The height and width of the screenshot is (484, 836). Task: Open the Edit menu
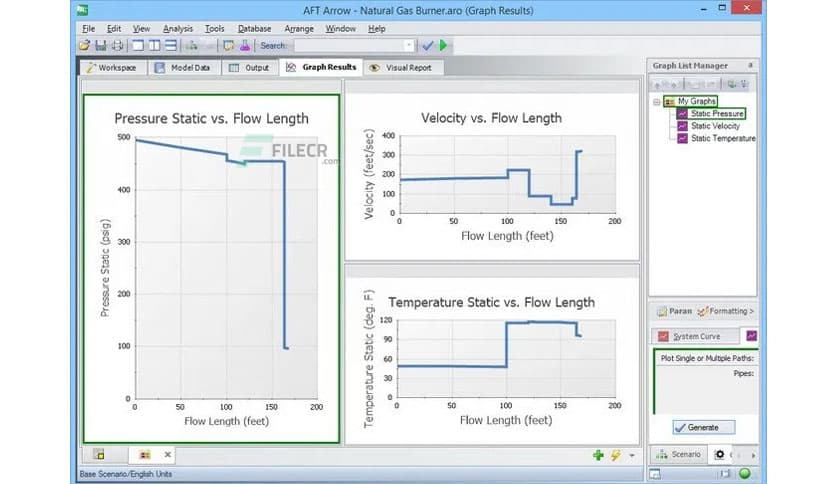114,29
